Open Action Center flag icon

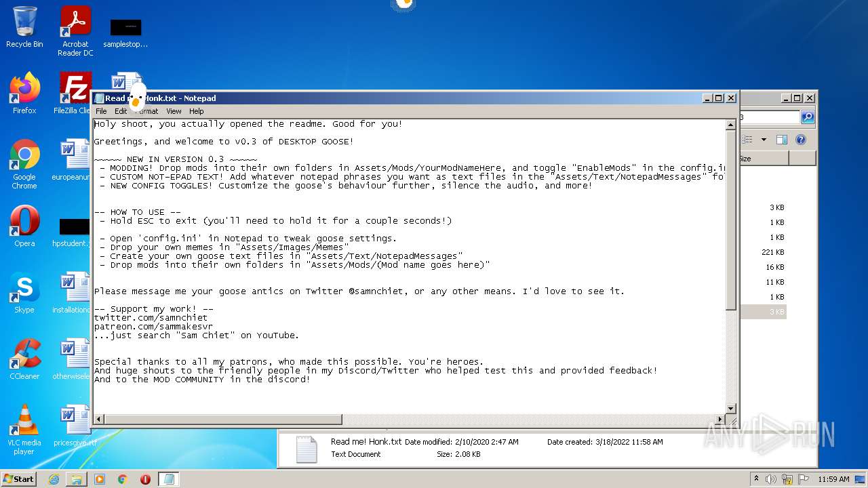(x=804, y=479)
